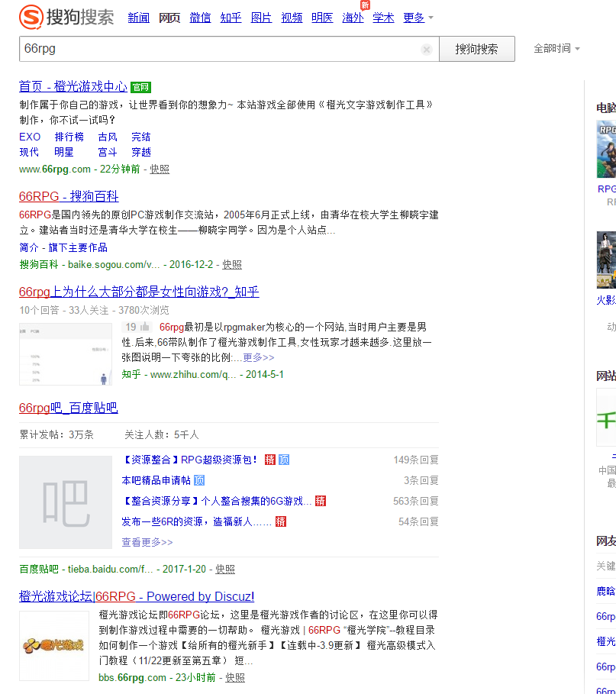Open 【资源整合】RPG超级资源包 post
The image size is (616, 694).
click(x=190, y=460)
